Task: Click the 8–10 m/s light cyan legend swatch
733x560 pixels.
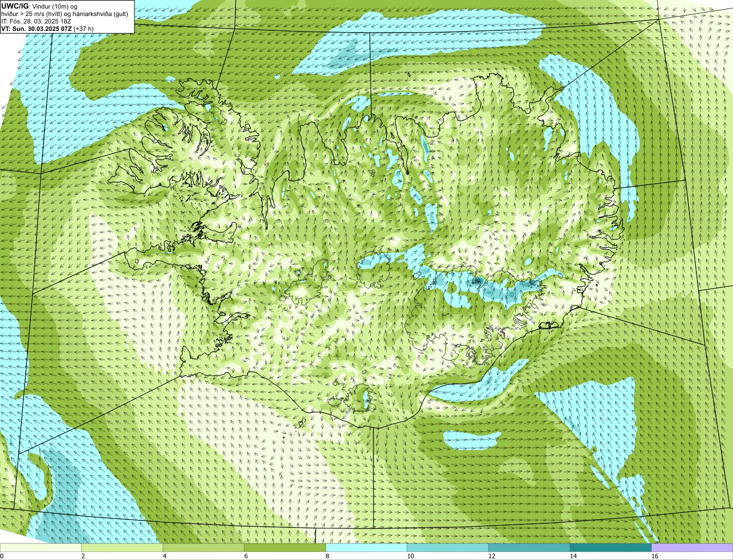Action: click(366, 548)
